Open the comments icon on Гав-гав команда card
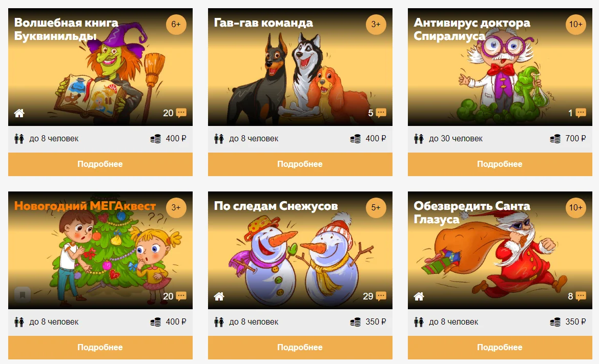This screenshot has height=364, width=599. 381,113
